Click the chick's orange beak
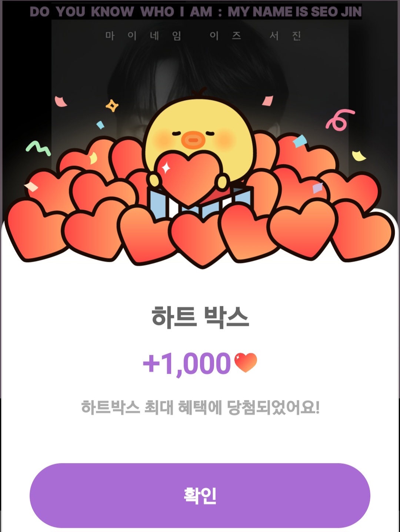This screenshot has height=532, width=400. tap(193, 140)
